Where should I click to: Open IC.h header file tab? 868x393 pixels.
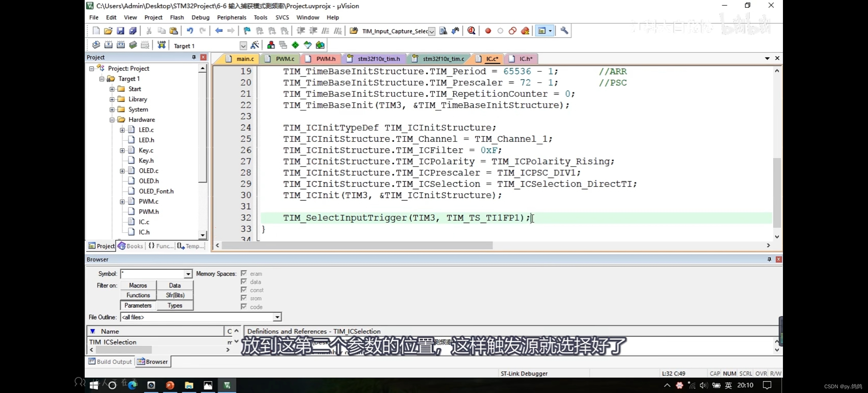(524, 58)
